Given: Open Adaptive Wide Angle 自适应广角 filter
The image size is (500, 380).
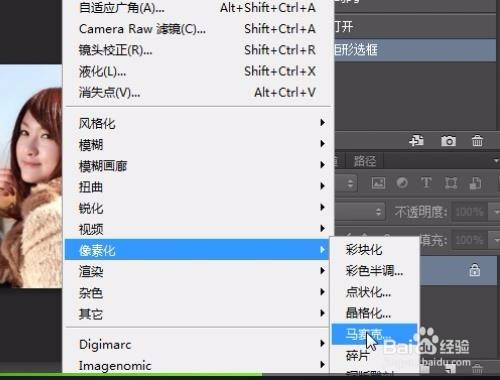Looking at the screenshot, I should coord(198,7).
